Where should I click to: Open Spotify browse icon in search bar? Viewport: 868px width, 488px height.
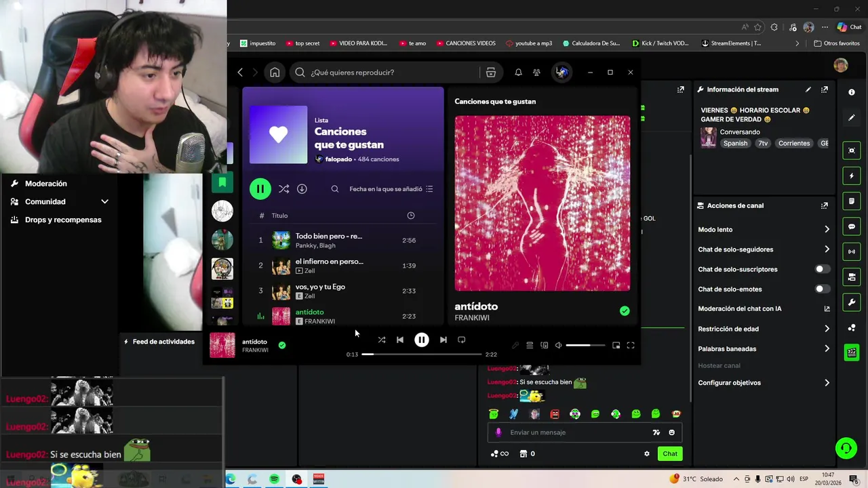491,73
